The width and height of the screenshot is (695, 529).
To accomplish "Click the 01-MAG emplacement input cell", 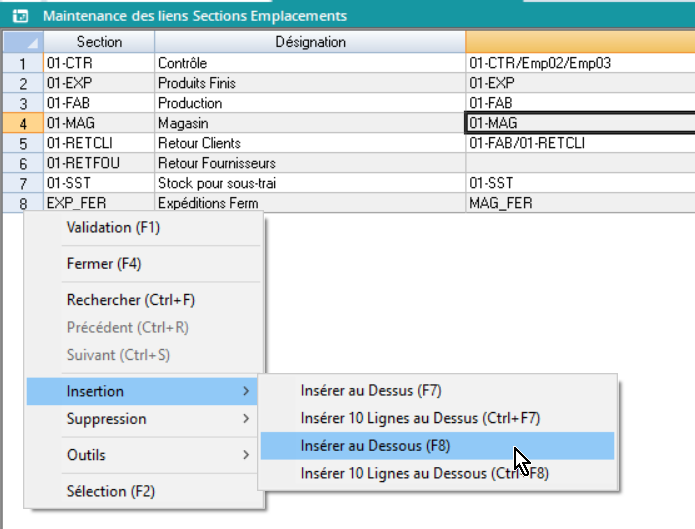I will 578,123.
